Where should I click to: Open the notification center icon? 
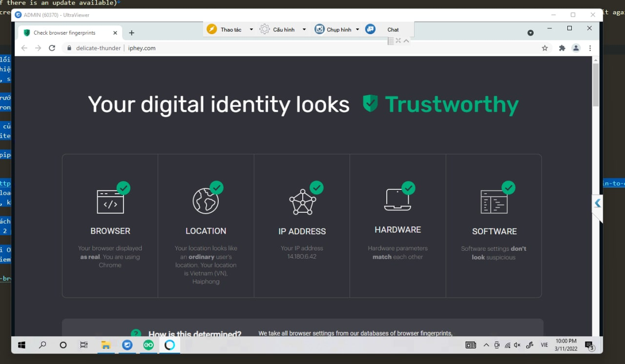click(x=589, y=345)
